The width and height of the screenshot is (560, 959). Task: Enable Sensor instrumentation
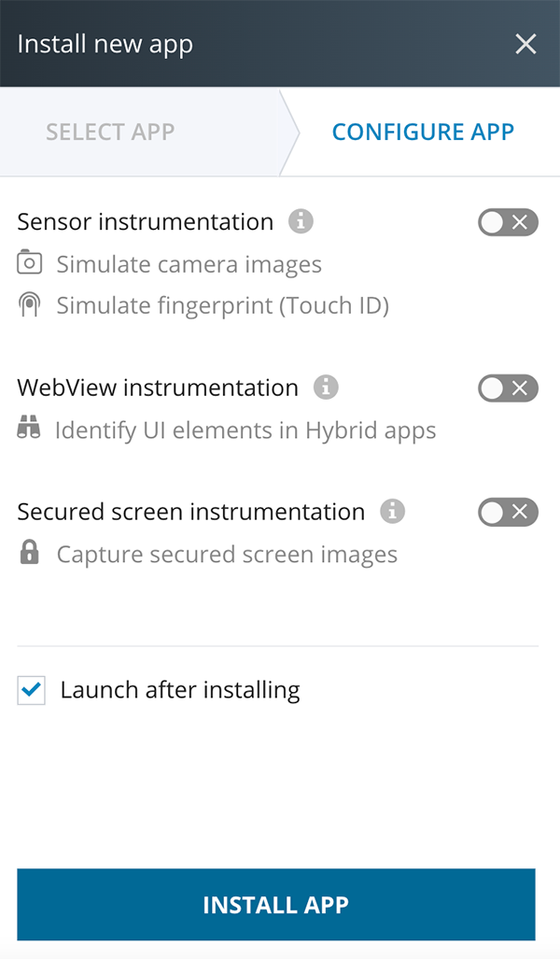508,222
